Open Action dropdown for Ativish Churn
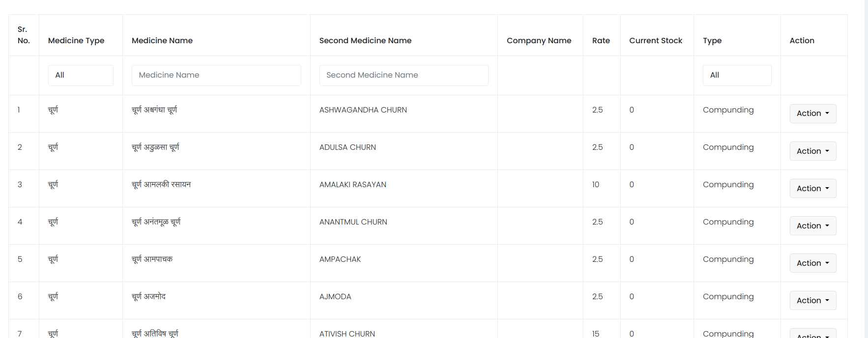Image resolution: width=868 pixels, height=338 pixels. click(812, 334)
